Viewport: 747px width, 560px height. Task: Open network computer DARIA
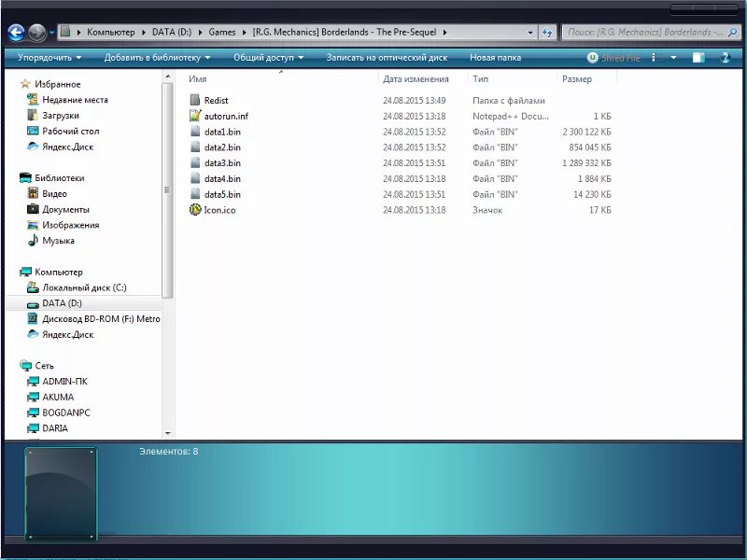coord(48,428)
